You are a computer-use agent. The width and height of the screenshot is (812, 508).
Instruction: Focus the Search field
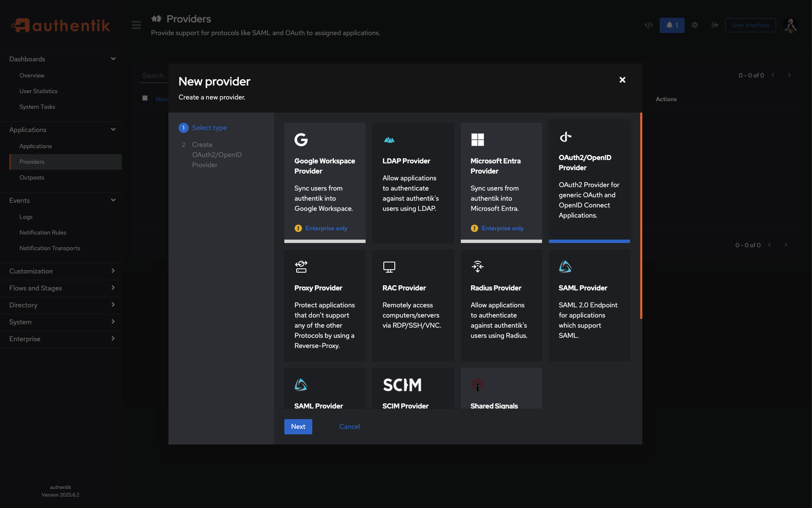[154, 75]
